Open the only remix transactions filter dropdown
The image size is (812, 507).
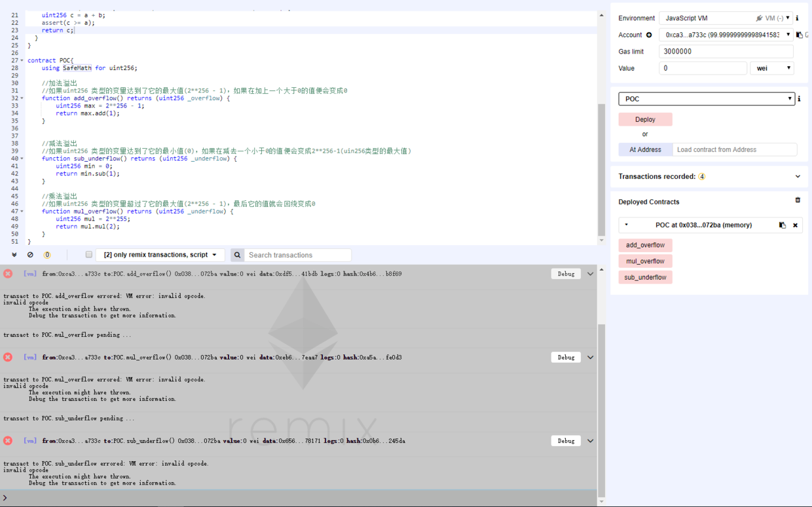click(x=160, y=255)
